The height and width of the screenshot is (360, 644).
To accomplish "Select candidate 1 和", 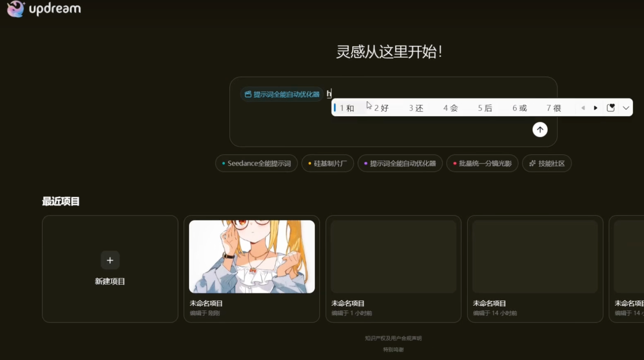I will [x=347, y=108].
